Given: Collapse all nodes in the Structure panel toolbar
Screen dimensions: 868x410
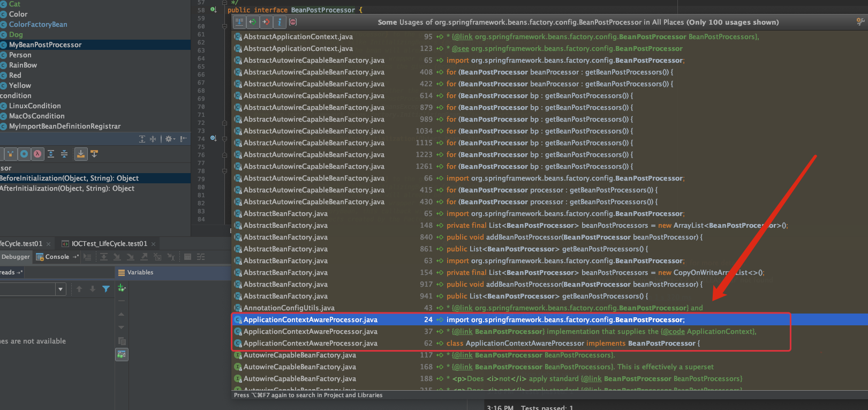Looking at the screenshot, I should coord(64,154).
